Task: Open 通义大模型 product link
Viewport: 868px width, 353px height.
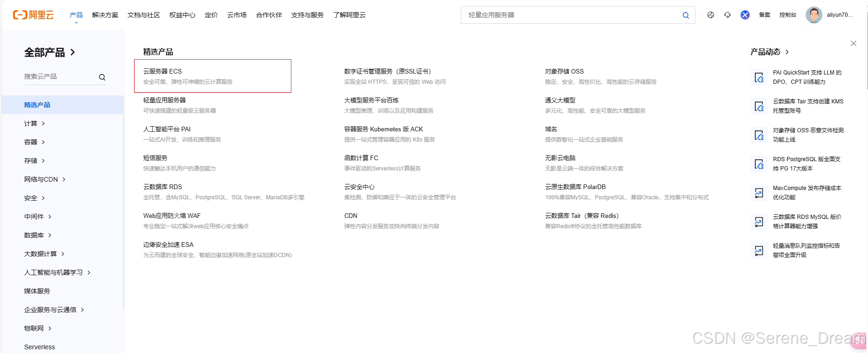Action: (560, 100)
